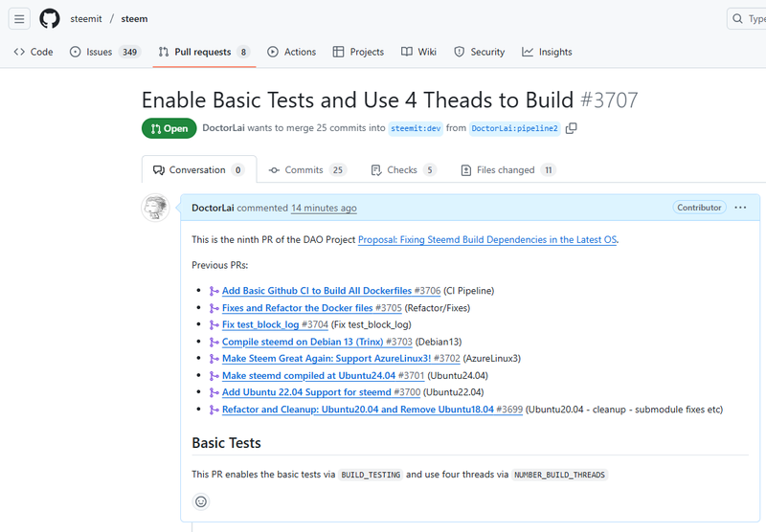
Task: Open the Code tab
Action: (34, 52)
